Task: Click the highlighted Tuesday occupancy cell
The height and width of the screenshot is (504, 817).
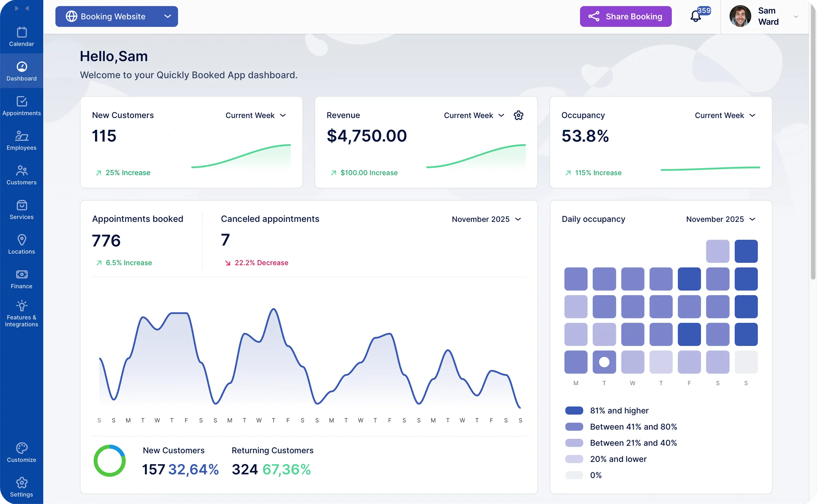Action: click(604, 362)
